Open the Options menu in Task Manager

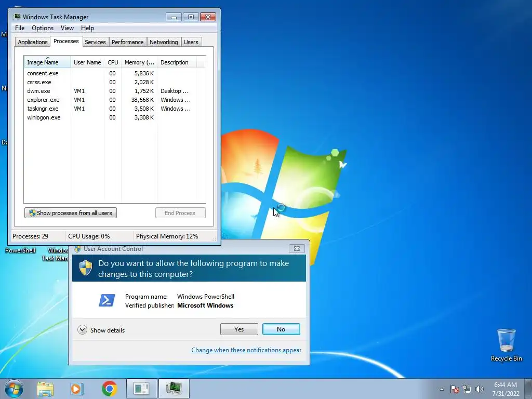43,28
